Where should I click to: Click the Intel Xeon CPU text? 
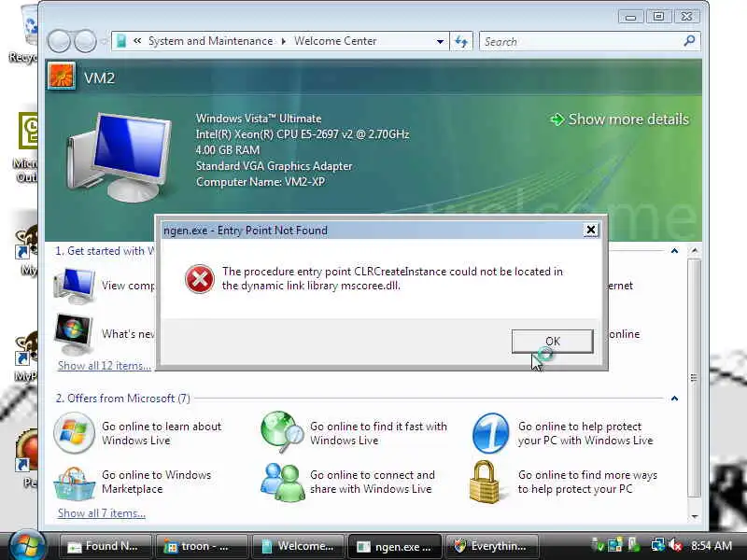pyautogui.click(x=303, y=134)
